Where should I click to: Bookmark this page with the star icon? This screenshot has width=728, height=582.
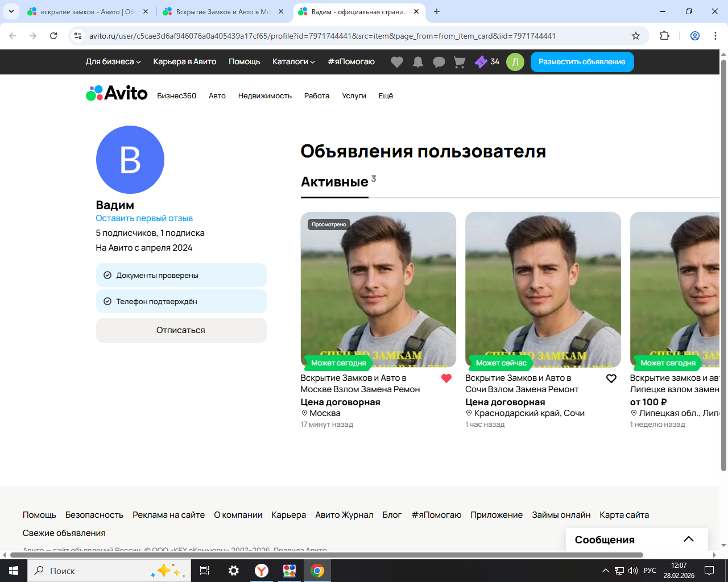point(636,36)
